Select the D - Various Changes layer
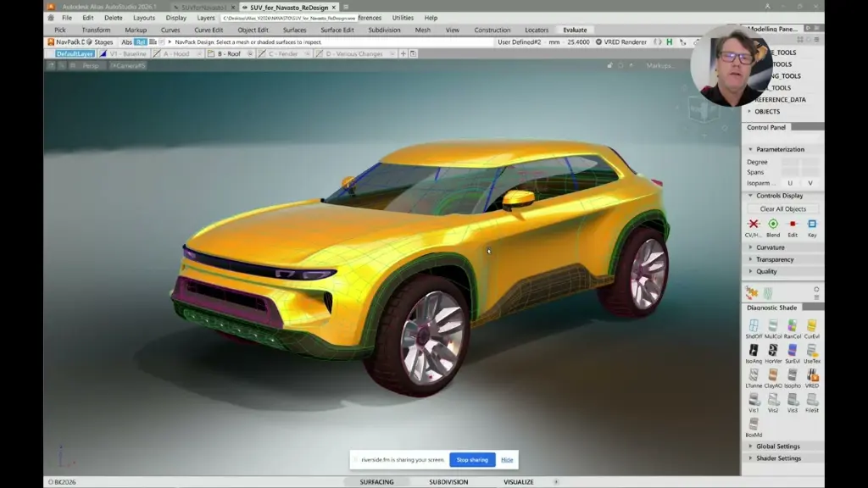The width and height of the screenshot is (868, 488). coord(354,53)
